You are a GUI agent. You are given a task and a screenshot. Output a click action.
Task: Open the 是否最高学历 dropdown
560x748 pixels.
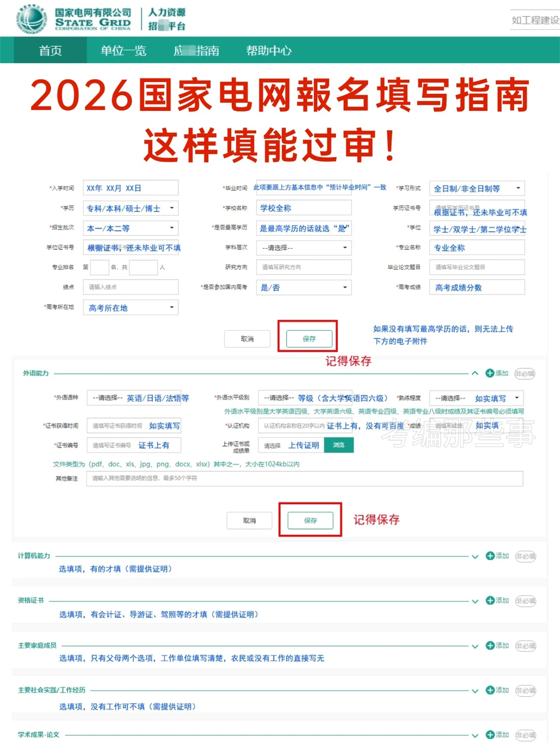tap(304, 228)
